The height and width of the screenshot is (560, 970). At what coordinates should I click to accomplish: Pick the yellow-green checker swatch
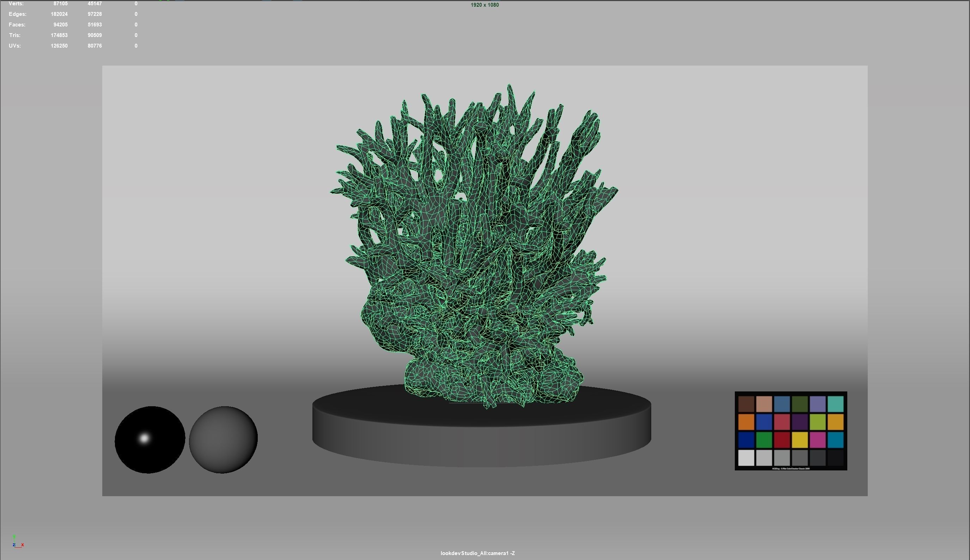817,422
